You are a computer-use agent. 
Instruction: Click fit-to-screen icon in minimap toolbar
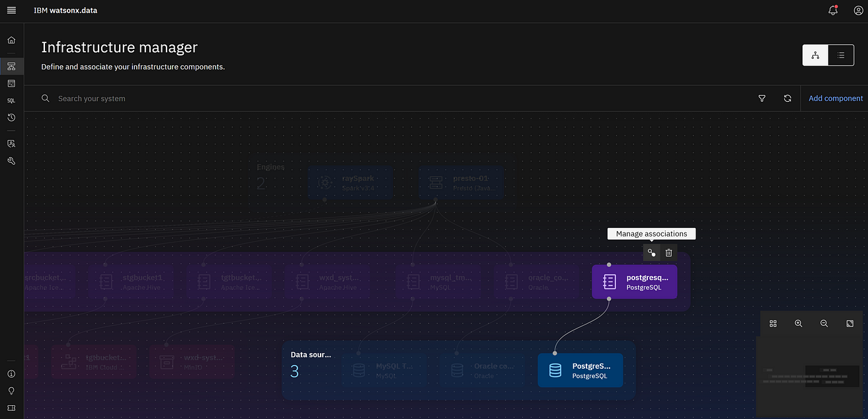pos(849,324)
